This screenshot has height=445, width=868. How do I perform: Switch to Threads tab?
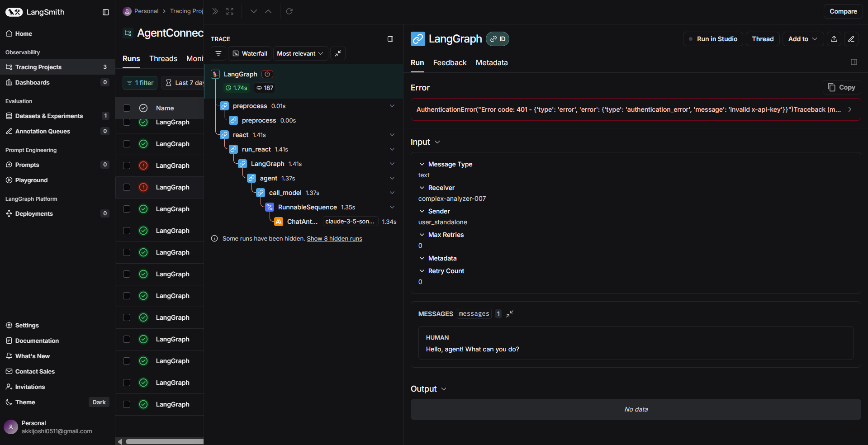click(x=163, y=58)
